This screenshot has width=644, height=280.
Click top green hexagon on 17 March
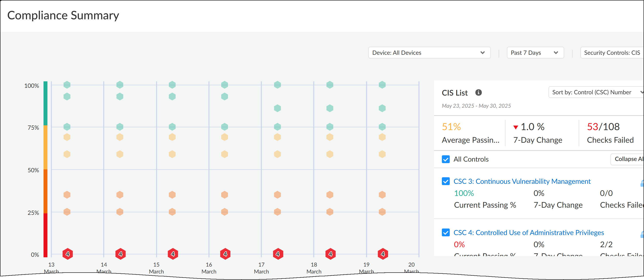(277, 84)
